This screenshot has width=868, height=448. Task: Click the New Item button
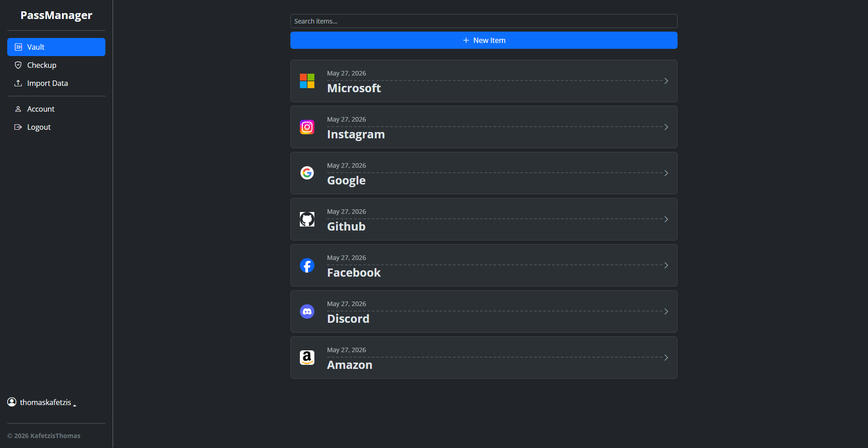click(484, 40)
